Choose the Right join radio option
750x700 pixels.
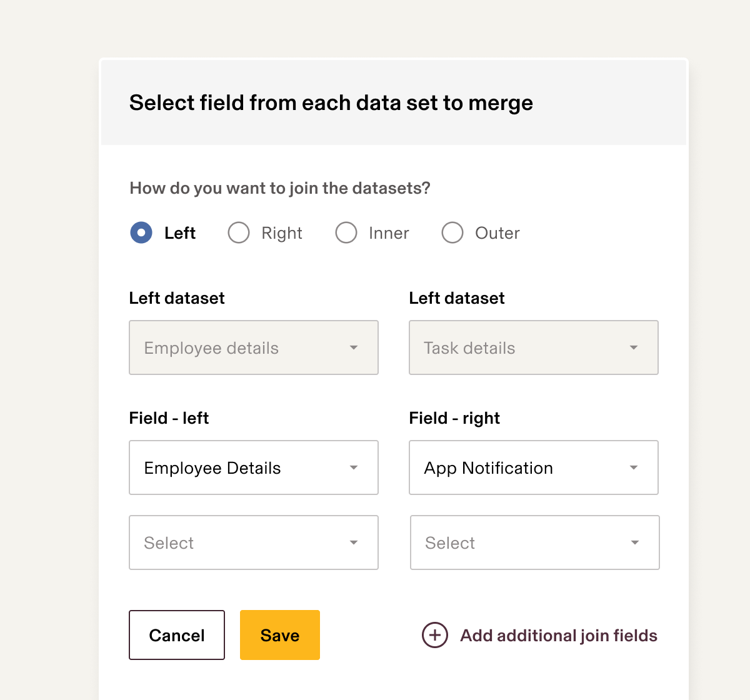pyautogui.click(x=239, y=232)
